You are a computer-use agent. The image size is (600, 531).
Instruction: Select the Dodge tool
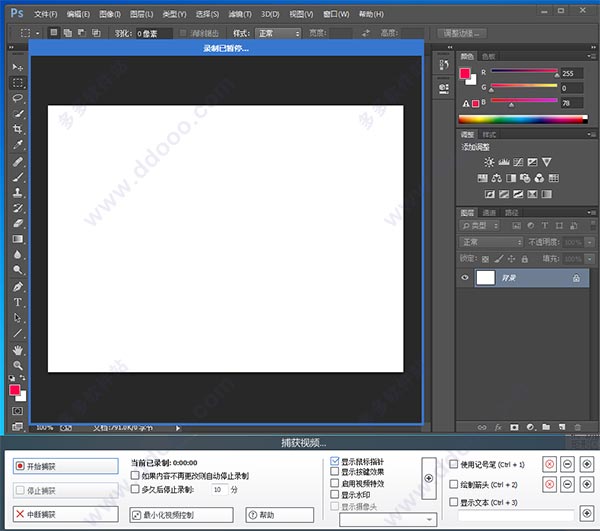[x=17, y=270]
